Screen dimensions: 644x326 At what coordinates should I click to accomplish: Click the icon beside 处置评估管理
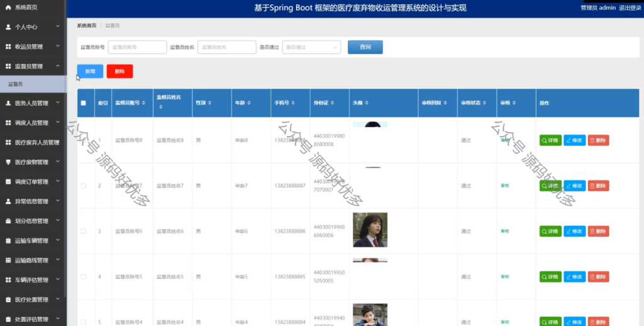point(8,320)
